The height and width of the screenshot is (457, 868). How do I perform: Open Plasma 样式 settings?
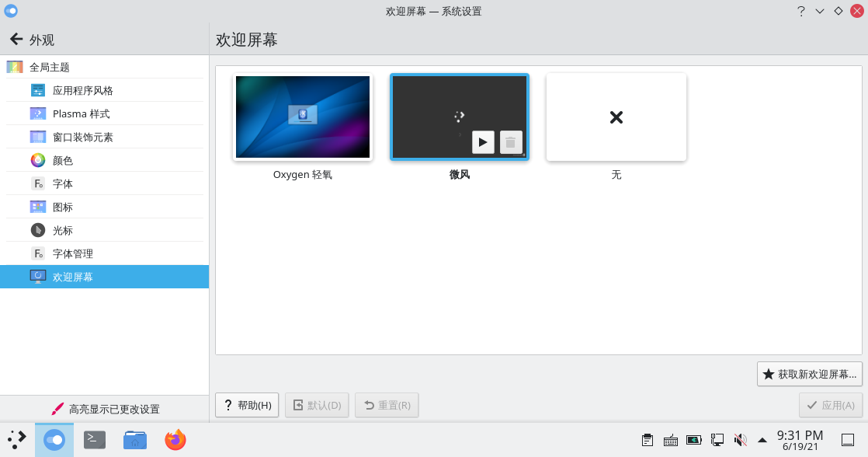click(x=81, y=114)
